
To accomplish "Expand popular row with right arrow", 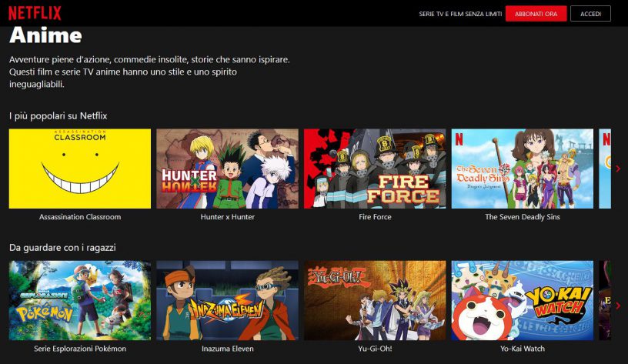I will (x=618, y=169).
